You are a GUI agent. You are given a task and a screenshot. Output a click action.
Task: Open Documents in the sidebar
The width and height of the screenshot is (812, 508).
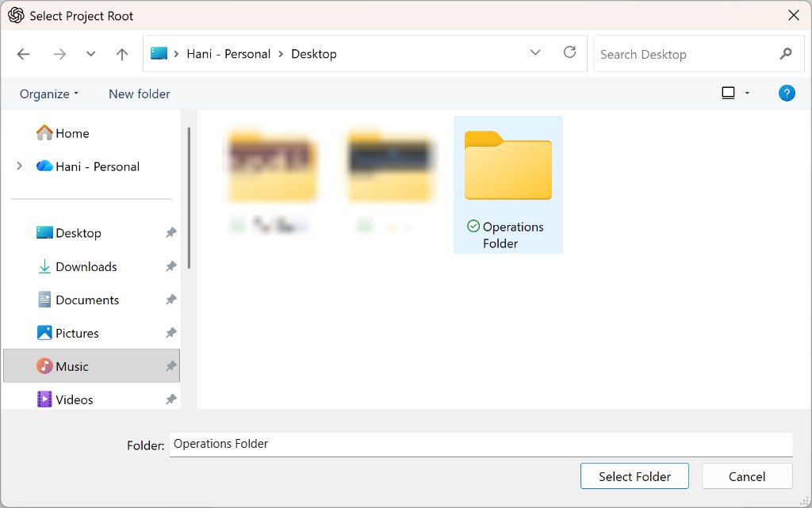[x=78, y=300]
